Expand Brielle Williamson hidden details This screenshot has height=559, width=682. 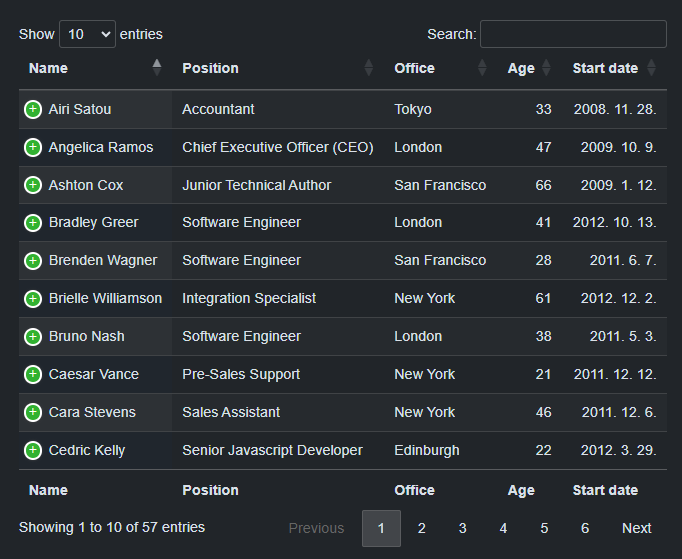point(33,298)
